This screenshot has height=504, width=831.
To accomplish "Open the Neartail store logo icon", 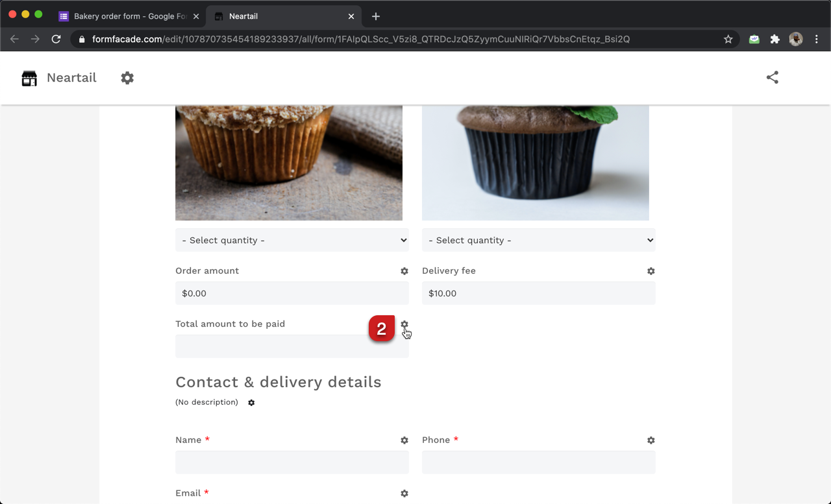I will click(x=29, y=78).
